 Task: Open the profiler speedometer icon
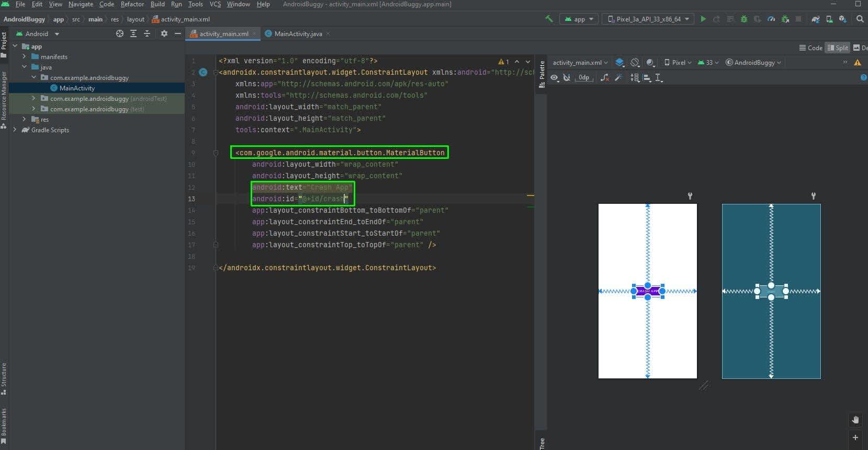[x=771, y=19]
